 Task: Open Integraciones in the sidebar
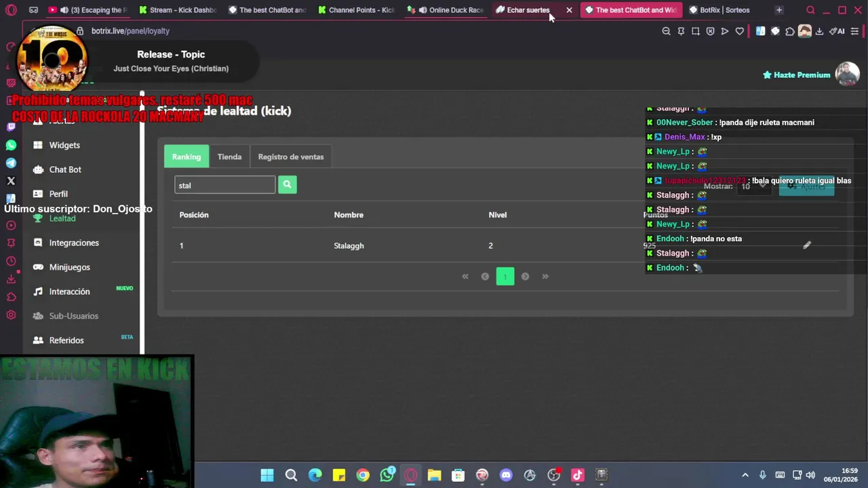click(74, 243)
